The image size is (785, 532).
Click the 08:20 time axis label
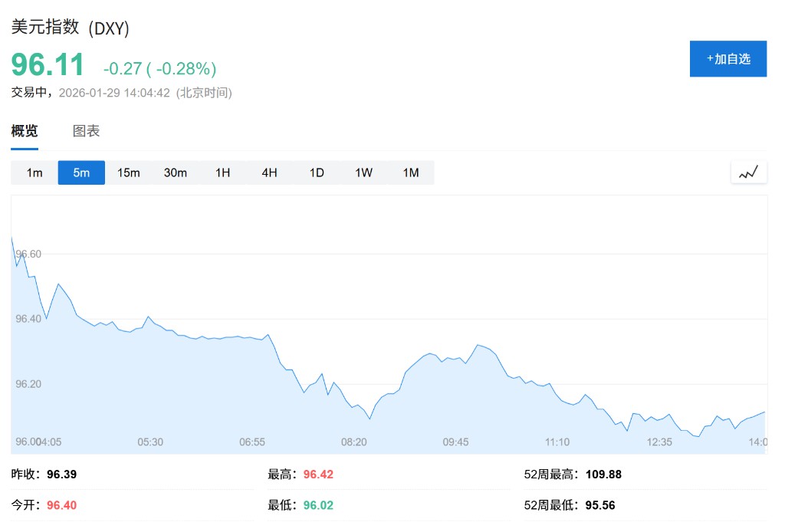pyautogui.click(x=354, y=442)
